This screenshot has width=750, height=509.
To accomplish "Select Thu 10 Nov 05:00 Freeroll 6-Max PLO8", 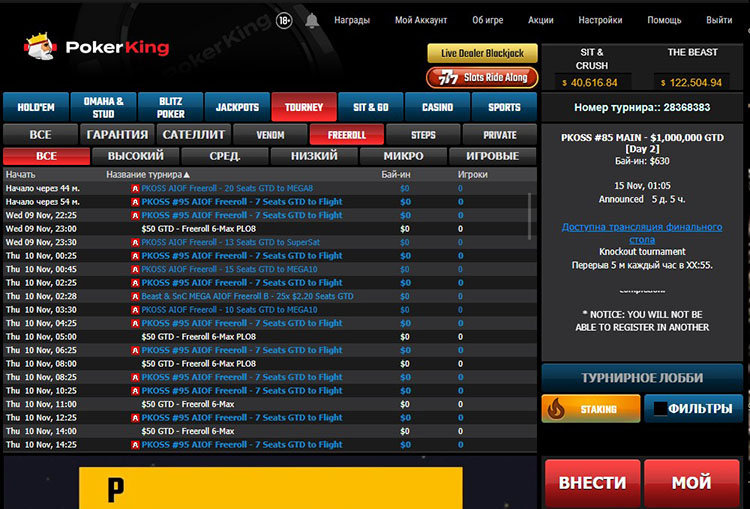I will point(270,337).
